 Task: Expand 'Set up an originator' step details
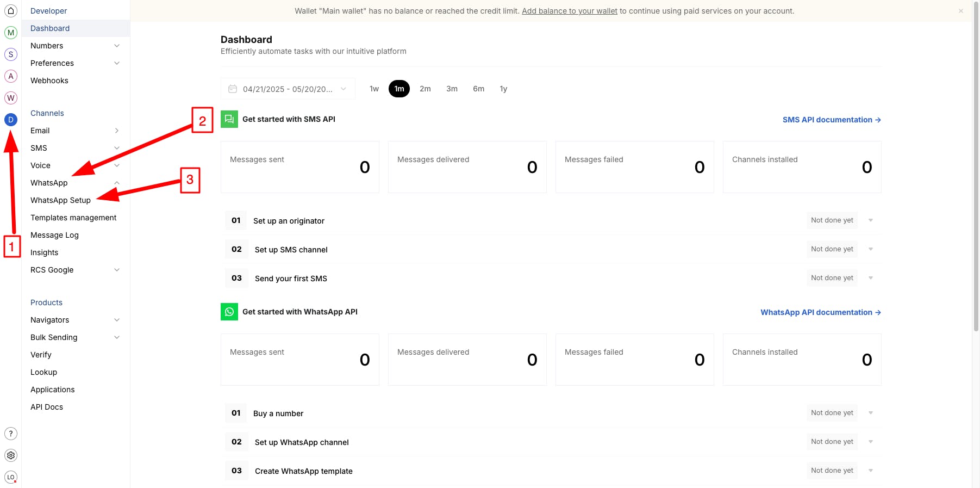[x=871, y=220]
